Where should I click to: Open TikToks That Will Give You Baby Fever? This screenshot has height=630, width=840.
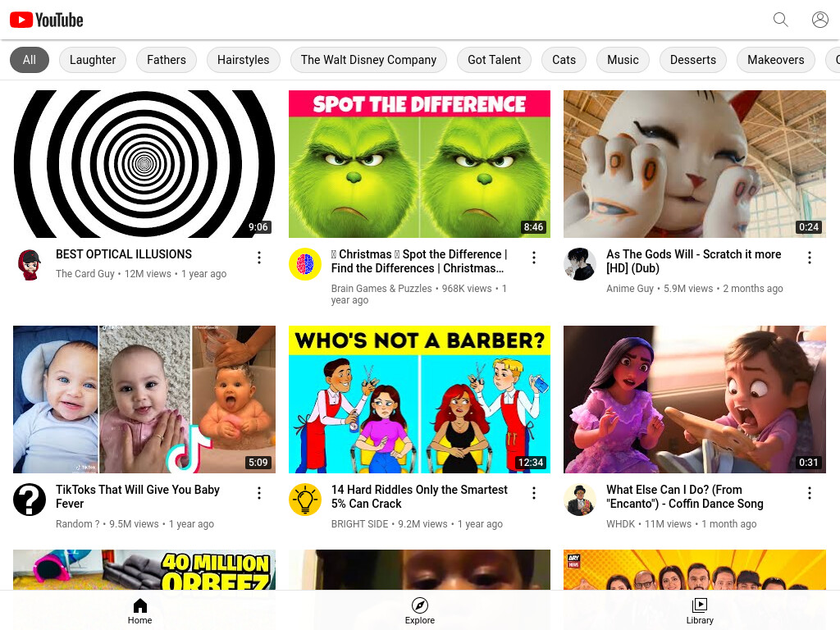coord(138,496)
